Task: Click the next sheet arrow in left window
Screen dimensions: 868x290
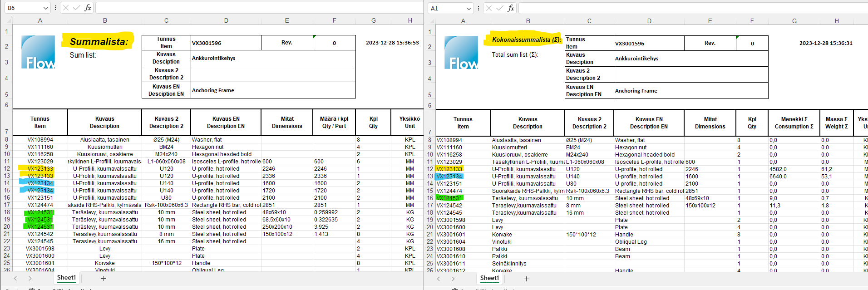Action: click(30, 278)
